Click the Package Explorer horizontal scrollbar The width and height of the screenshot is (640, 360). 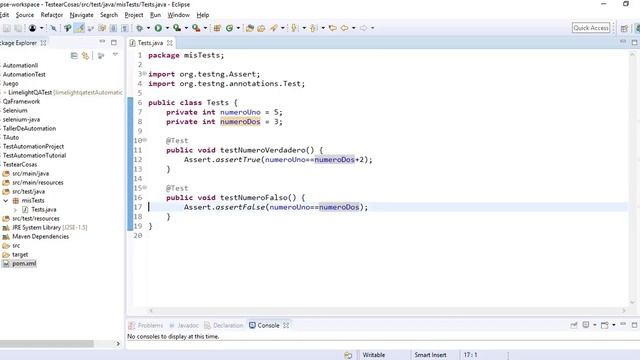point(47,344)
